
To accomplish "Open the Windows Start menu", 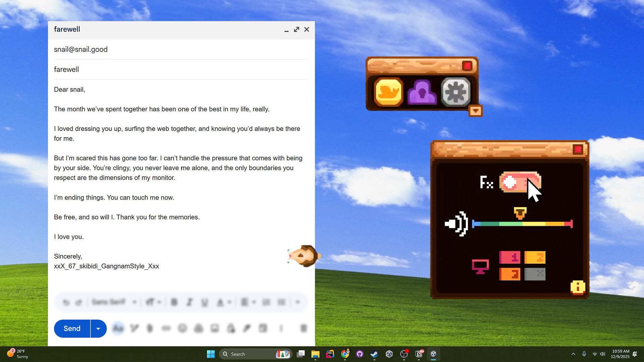I will (x=211, y=354).
